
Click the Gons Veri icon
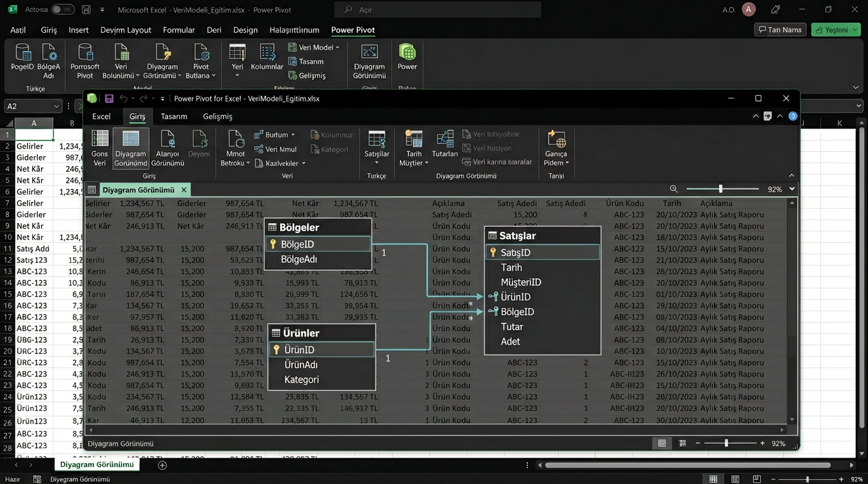click(100, 148)
